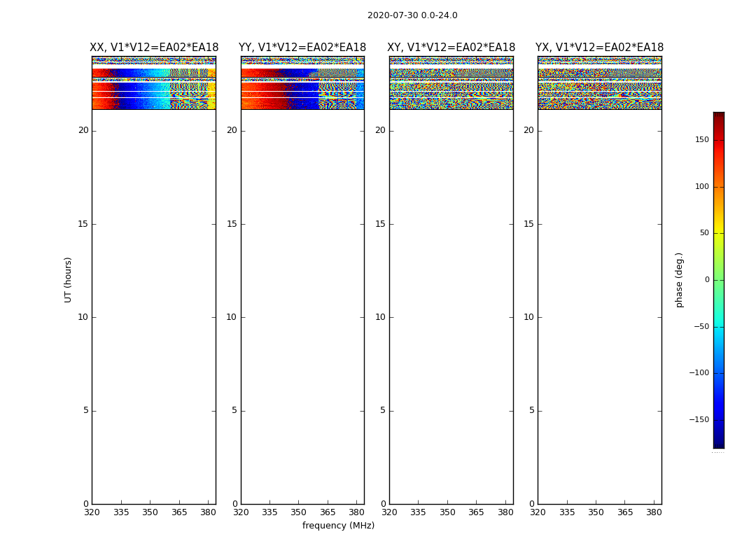
Task: Click the dark red top of colorbar
Action: tap(718, 116)
